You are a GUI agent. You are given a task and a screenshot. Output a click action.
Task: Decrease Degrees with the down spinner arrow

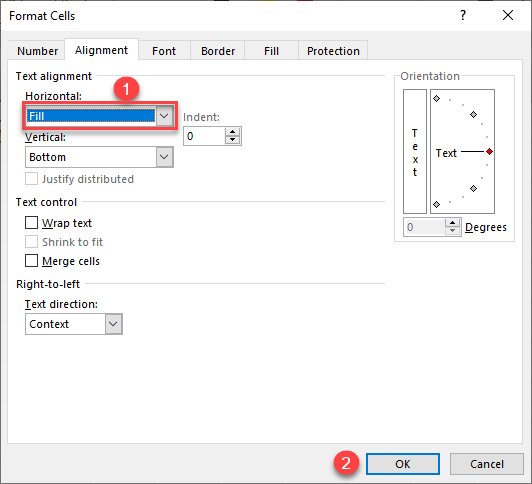pos(452,231)
